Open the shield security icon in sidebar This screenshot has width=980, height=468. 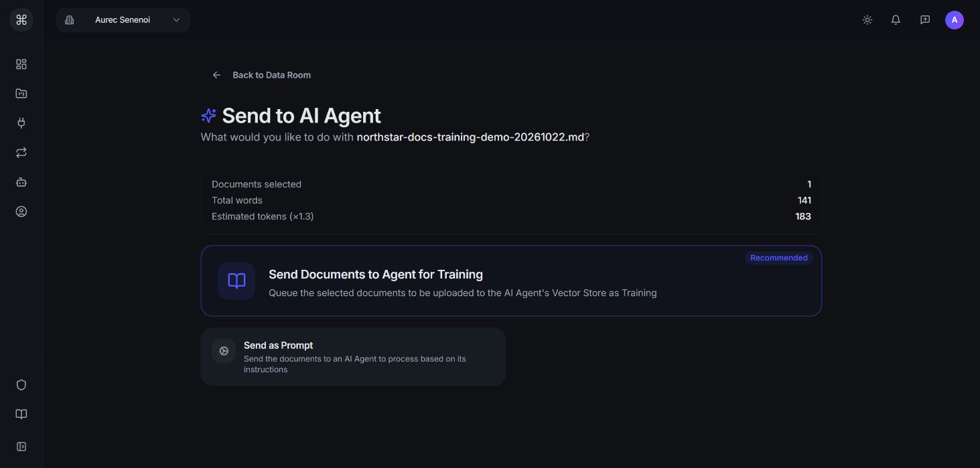pyautogui.click(x=21, y=385)
